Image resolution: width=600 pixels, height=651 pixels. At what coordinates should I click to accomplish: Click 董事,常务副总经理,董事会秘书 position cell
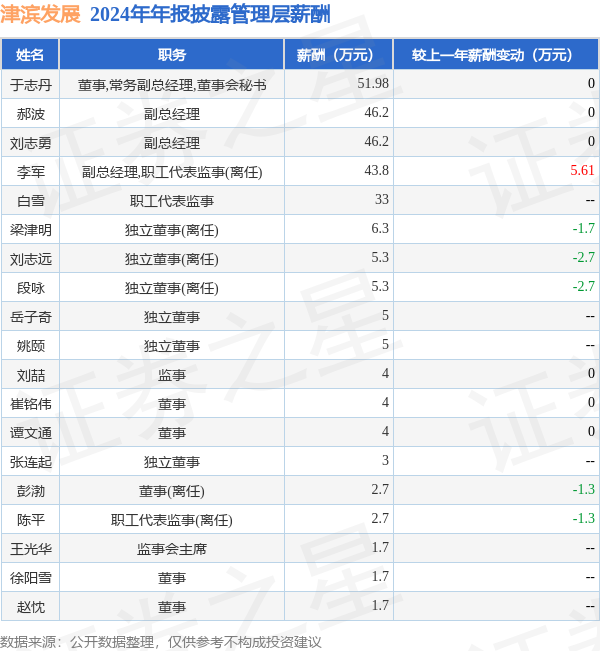point(171,85)
